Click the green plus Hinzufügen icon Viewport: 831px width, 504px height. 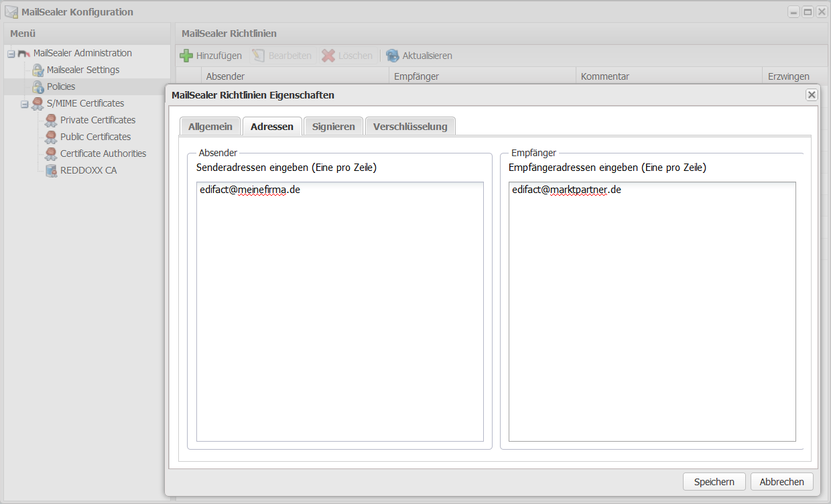pyautogui.click(x=186, y=56)
